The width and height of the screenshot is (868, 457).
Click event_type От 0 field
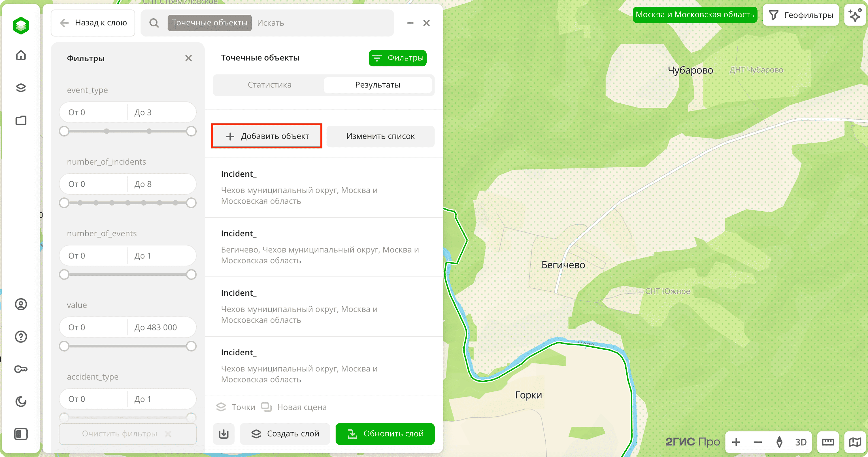pos(94,112)
